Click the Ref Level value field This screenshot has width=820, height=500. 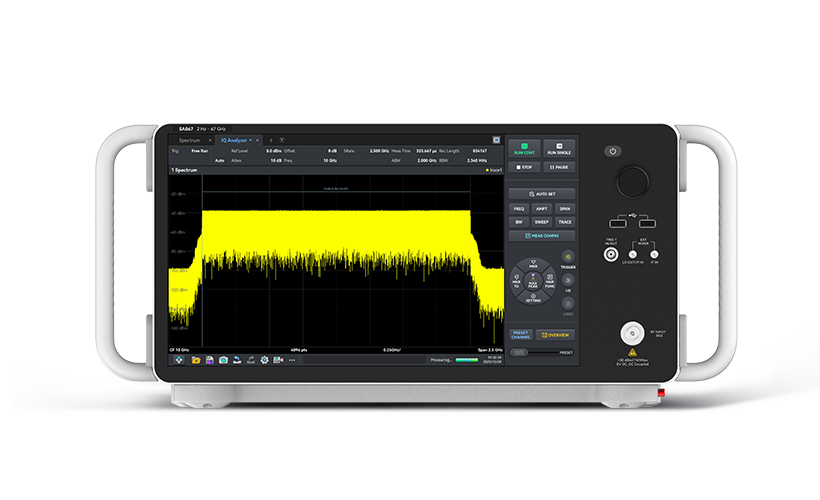273,150
